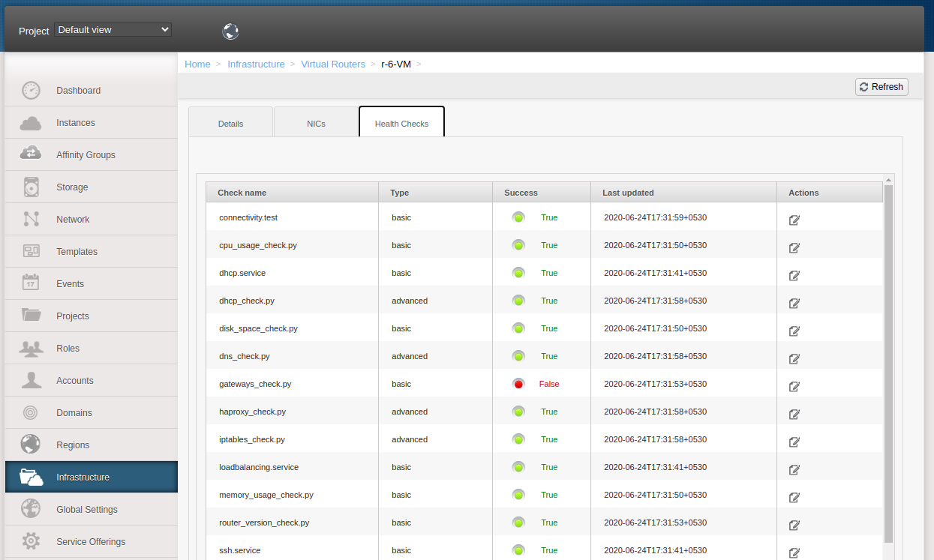Image resolution: width=934 pixels, height=560 pixels.
Task: Click the Check name column header
Action: click(x=292, y=193)
